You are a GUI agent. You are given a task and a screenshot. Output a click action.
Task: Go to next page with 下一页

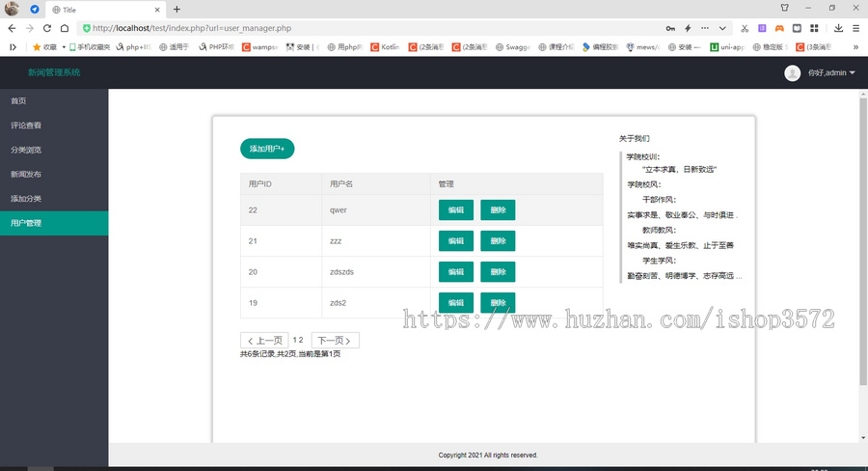pos(336,341)
